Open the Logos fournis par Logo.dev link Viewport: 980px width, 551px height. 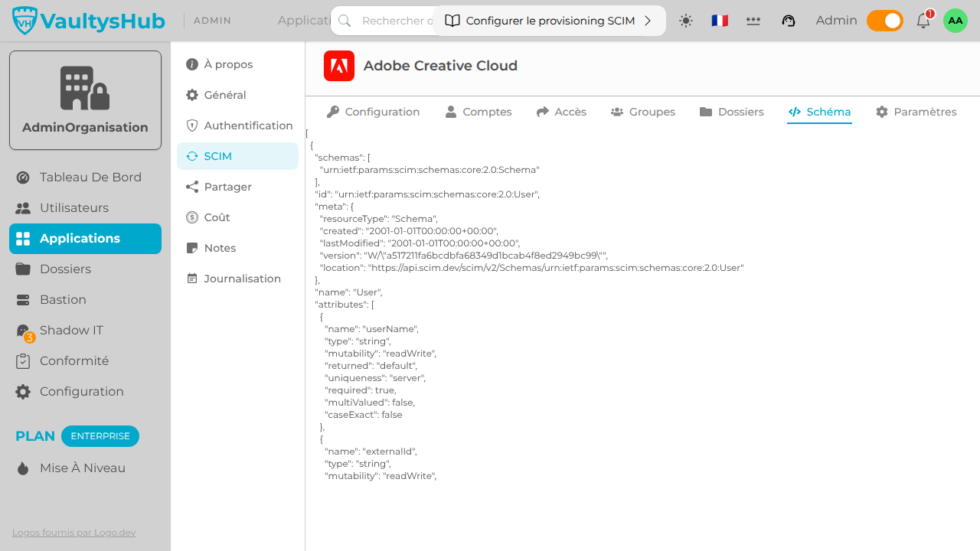tap(74, 533)
